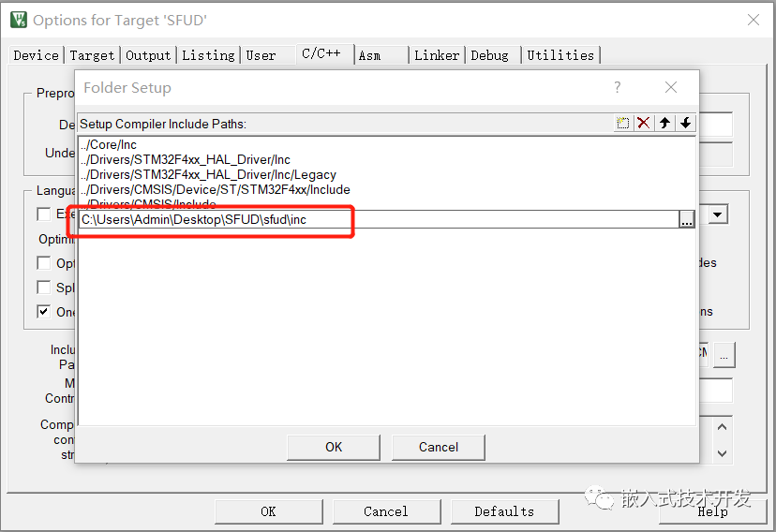Switch to the Output tab
Image resolution: width=776 pixels, height=532 pixels.
[x=148, y=55]
